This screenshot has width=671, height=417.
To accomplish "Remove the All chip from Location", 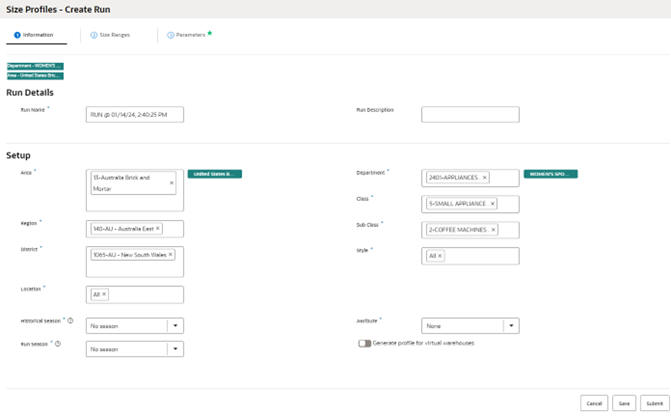I will (104, 294).
